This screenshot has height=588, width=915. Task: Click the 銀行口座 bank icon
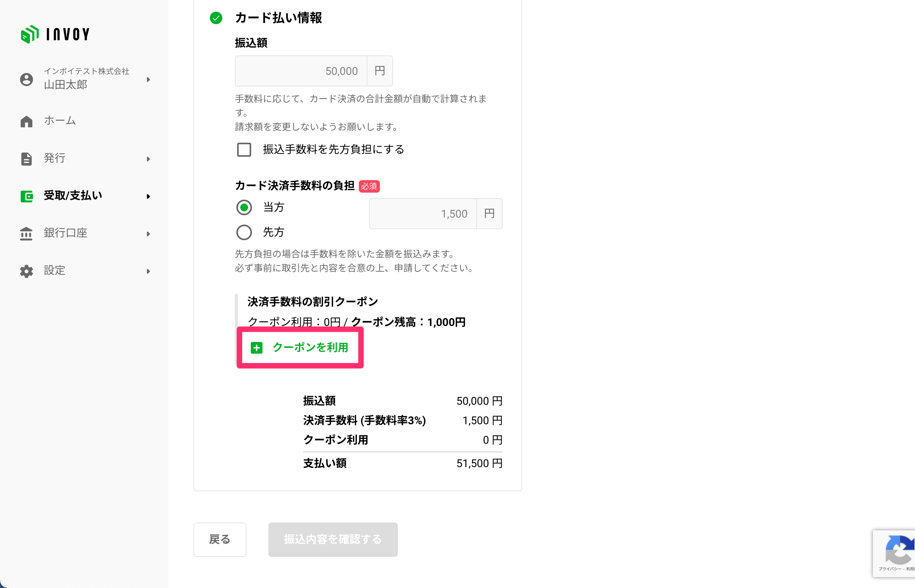click(x=27, y=234)
